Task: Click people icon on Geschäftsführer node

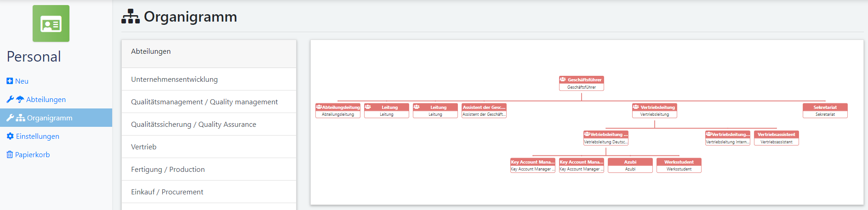Action: (563, 79)
